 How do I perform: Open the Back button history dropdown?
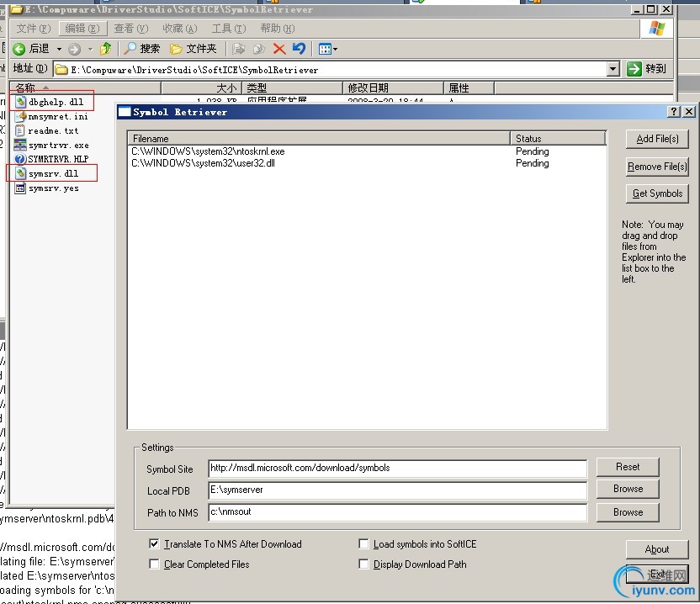59,49
